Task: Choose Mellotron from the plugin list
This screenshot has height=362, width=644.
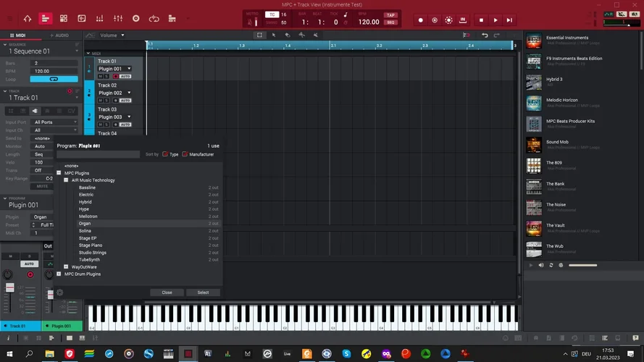Action: click(88, 216)
